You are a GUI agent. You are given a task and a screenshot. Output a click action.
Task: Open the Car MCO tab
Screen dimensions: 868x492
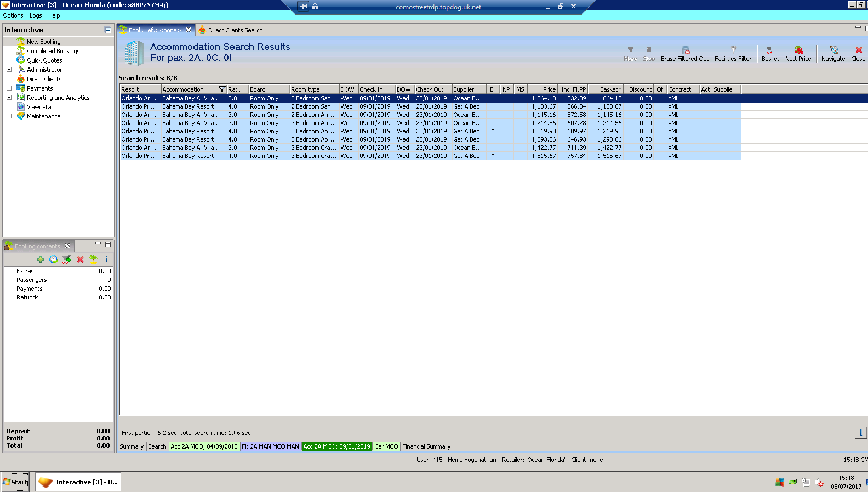(386, 446)
